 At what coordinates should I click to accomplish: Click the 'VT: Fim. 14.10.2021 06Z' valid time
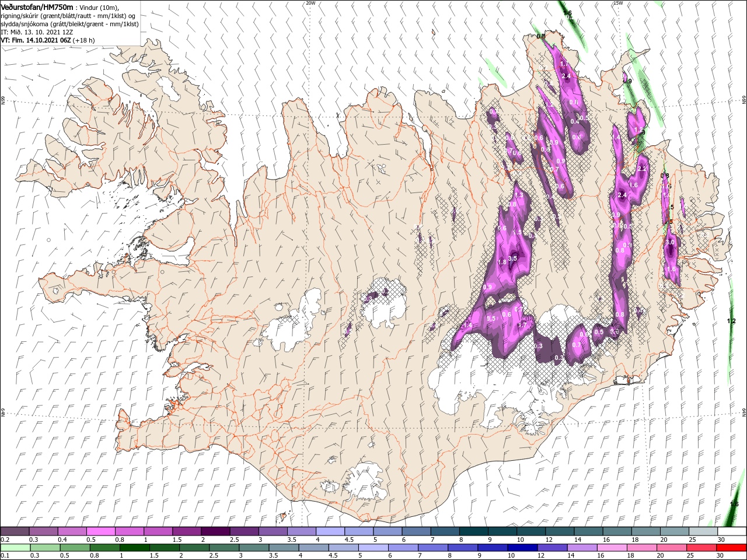tap(36, 40)
